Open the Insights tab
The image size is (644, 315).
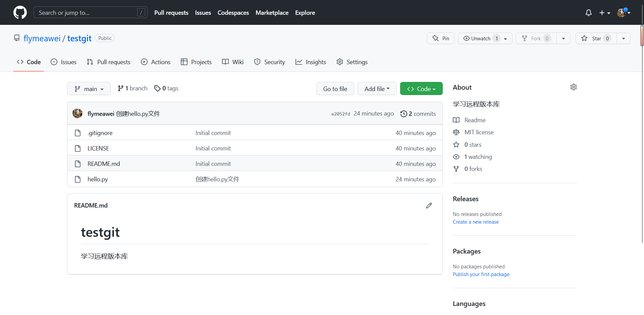[x=311, y=62]
